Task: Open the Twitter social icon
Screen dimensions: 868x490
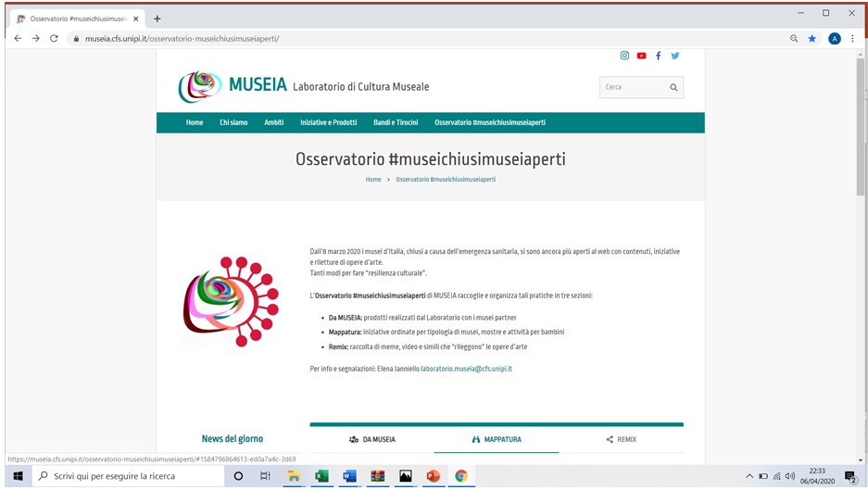Action: (x=674, y=56)
